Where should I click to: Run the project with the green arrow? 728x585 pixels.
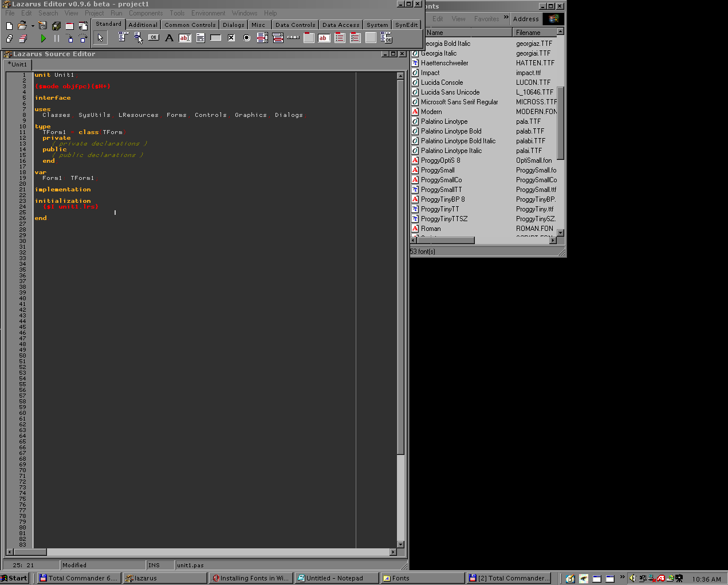[x=43, y=38]
